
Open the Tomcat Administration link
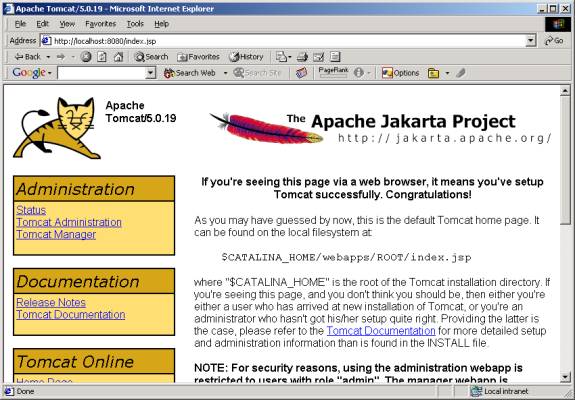coord(69,222)
